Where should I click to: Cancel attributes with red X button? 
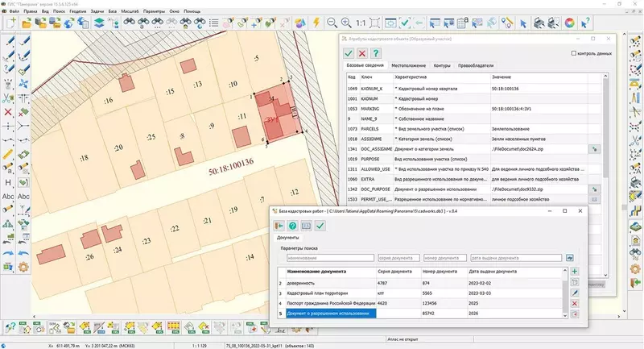pos(361,53)
